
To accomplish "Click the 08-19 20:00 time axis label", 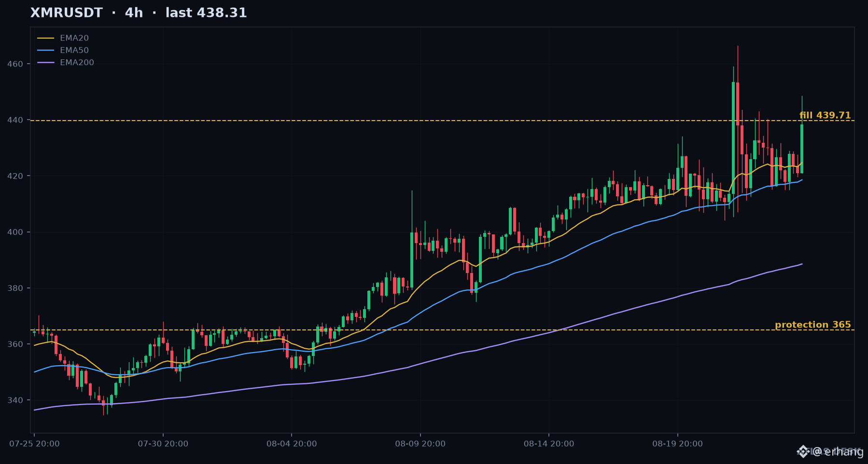I will [678, 444].
